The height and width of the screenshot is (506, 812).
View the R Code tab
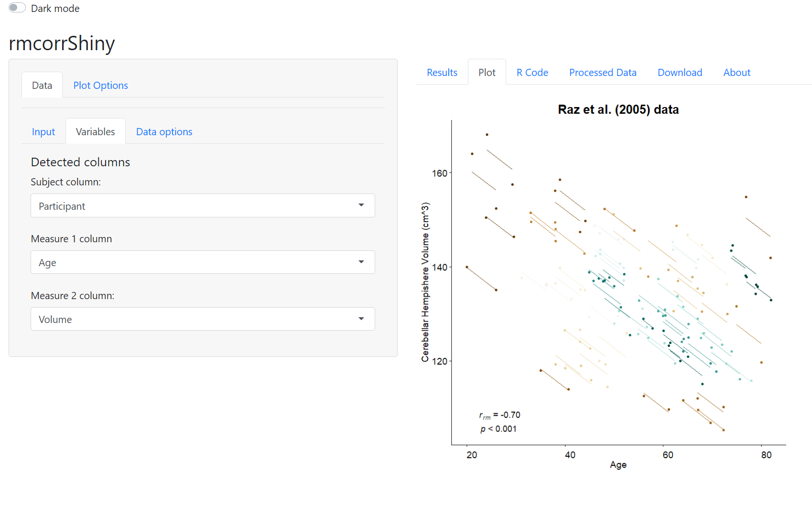coord(532,73)
